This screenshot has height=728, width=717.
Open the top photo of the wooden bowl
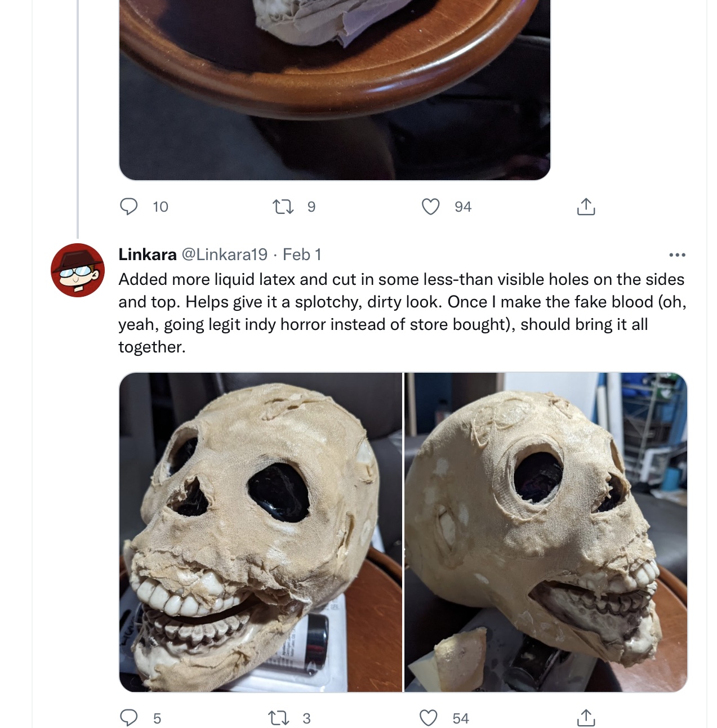[x=335, y=90]
